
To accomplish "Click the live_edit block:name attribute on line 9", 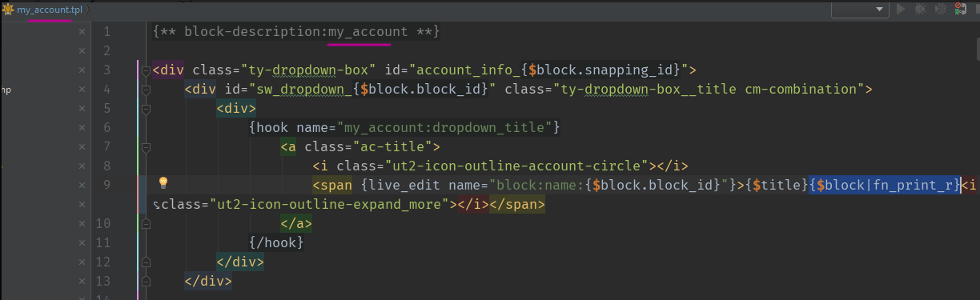I will click(x=548, y=186).
